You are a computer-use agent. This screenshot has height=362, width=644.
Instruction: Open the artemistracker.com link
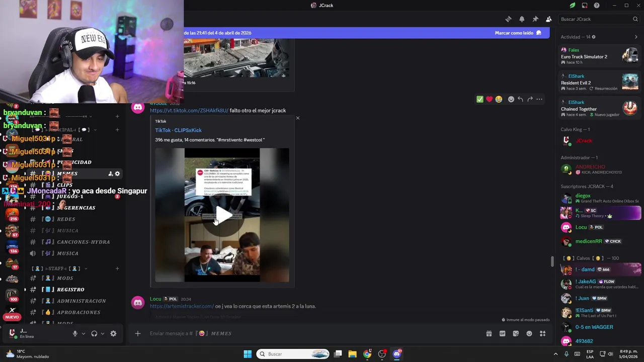point(182,306)
